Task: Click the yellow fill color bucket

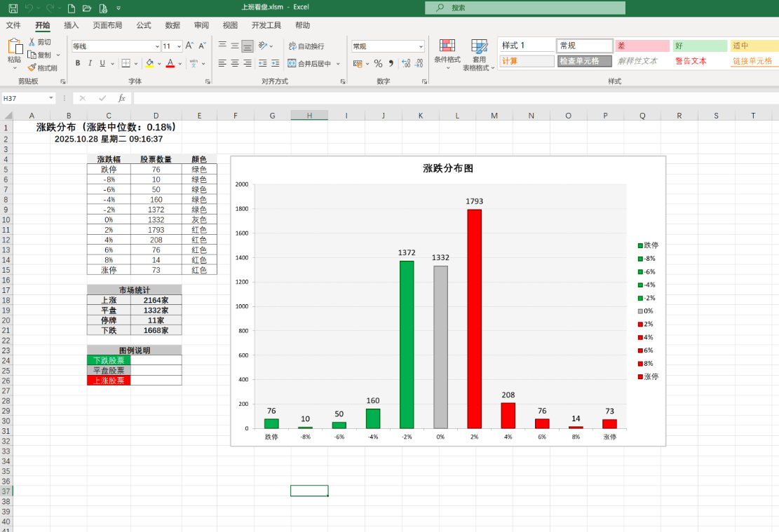Action: [149, 63]
